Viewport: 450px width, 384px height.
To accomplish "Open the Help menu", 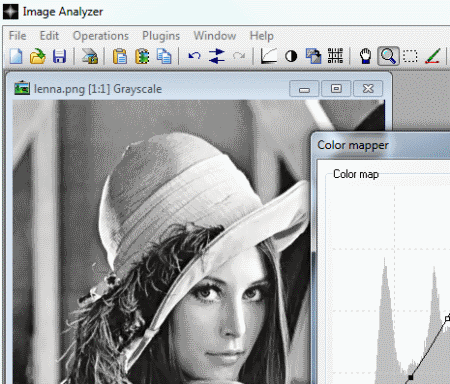I will pyautogui.click(x=262, y=36).
